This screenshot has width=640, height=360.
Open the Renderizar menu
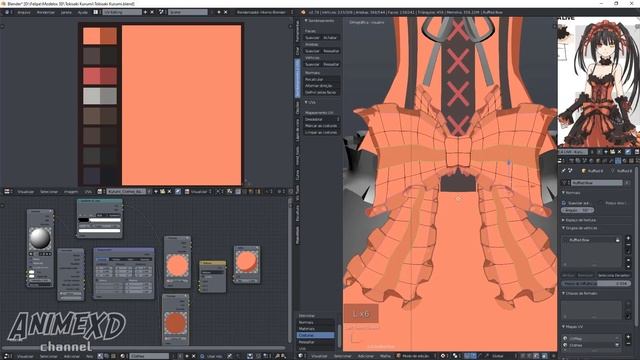click(x=46, y=12)
